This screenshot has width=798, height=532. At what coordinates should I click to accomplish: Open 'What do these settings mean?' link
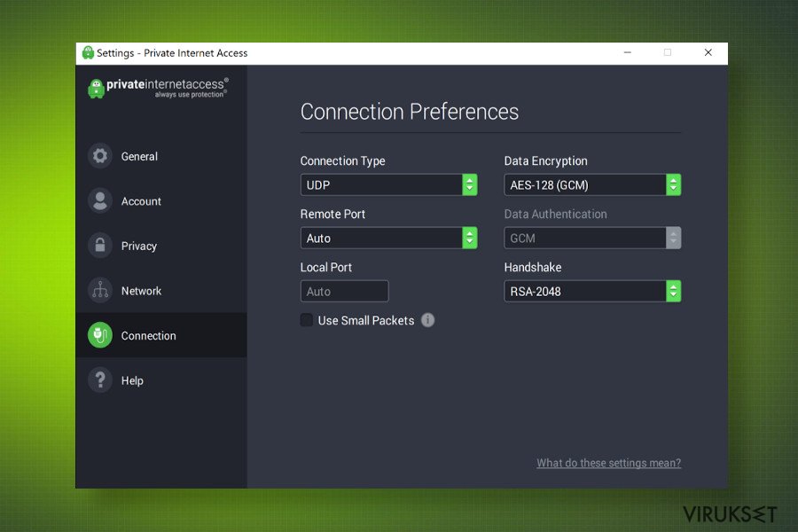(x=608, y=463)
